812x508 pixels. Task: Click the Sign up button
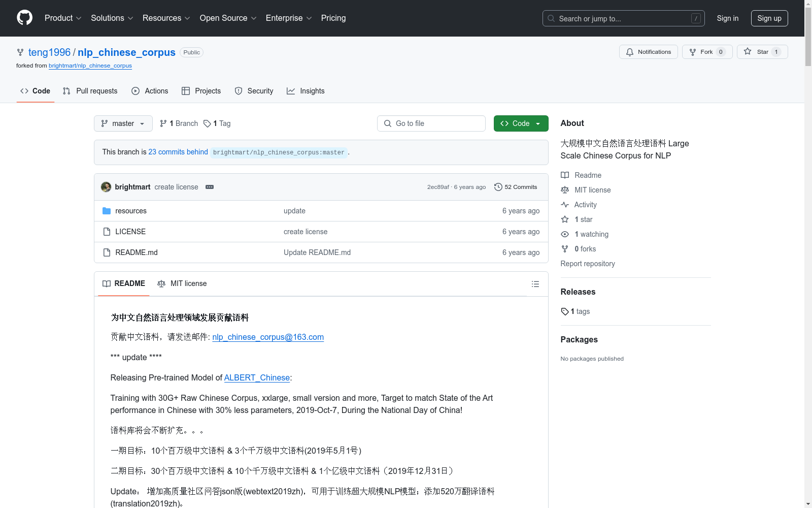pos(769,18)
